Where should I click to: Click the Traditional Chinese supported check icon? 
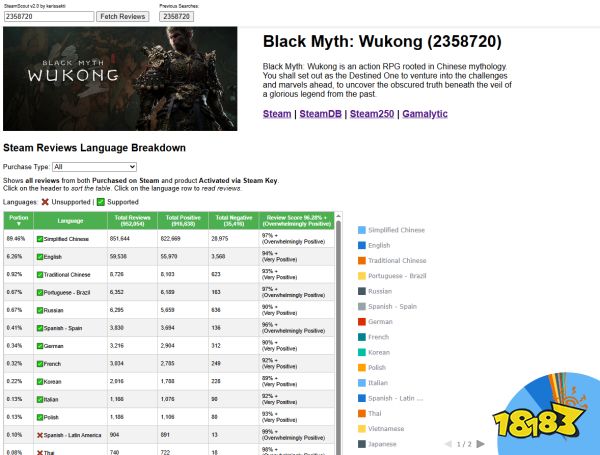tap(40, 275)
